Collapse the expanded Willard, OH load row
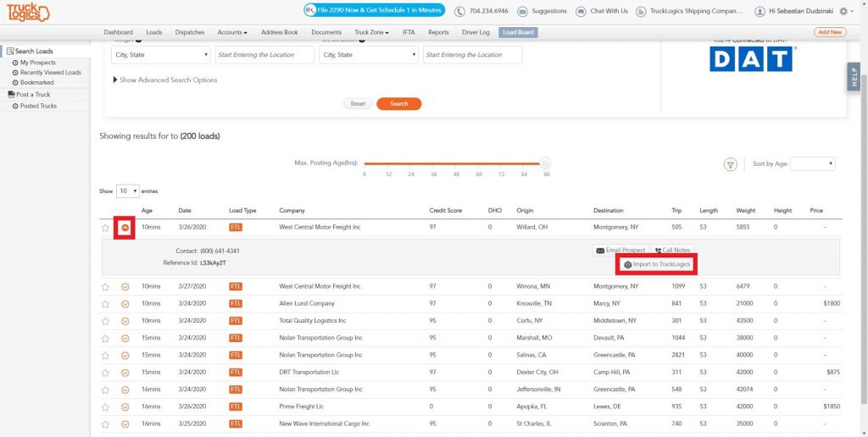This screenshot has height=437, width=868. point(125,227)
